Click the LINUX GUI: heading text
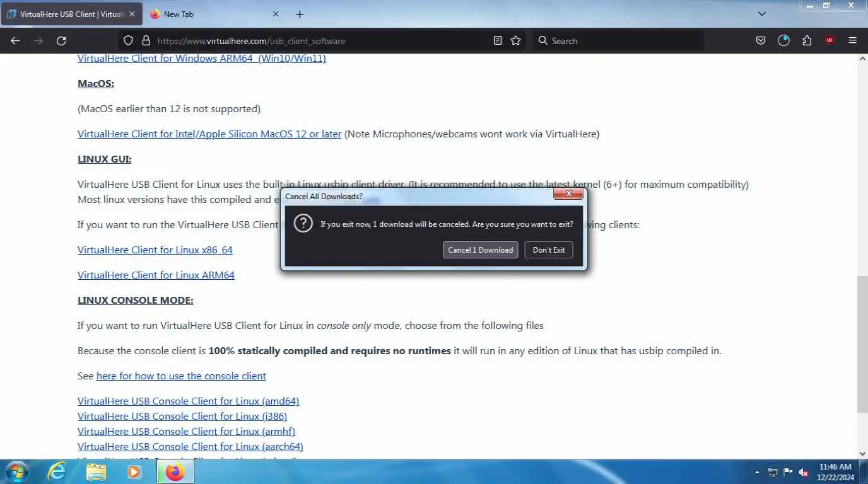Image resolution: width=868 pixels, height=484 pixels. point(105,159)
